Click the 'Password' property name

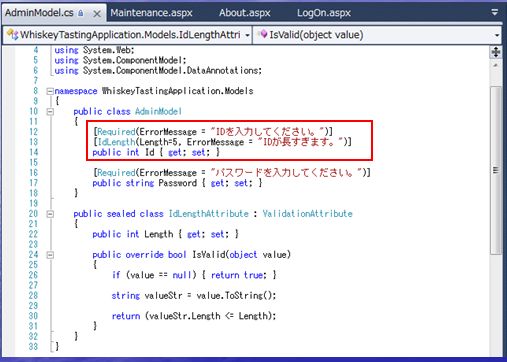coord(178,183)
